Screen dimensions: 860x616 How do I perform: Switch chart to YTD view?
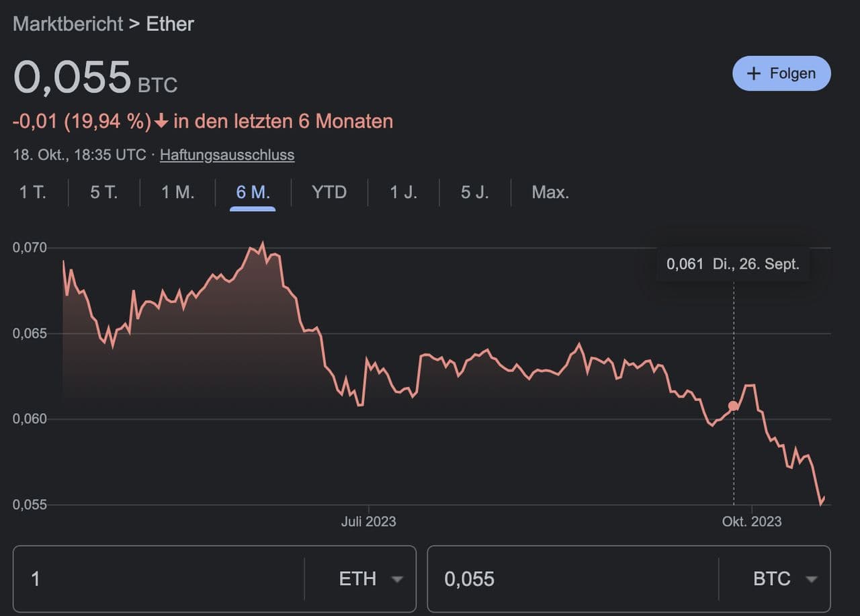point(329,193)
